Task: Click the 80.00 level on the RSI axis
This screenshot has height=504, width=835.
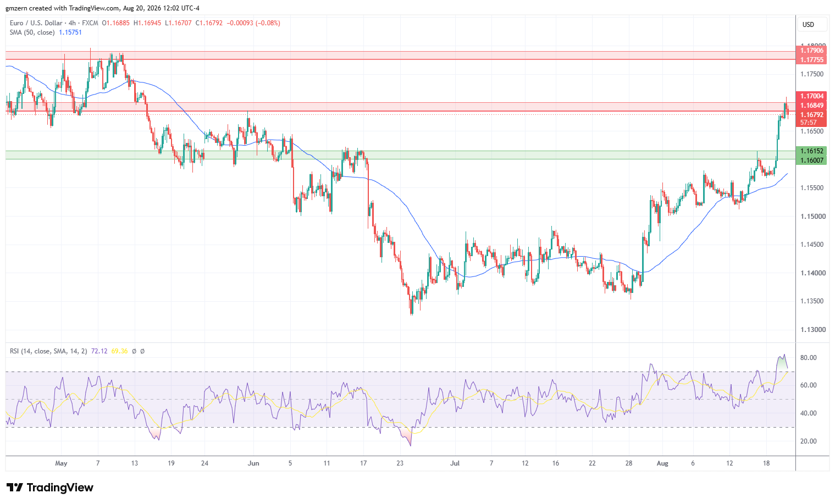Action: pyautogui.click(x=808, y=358)
